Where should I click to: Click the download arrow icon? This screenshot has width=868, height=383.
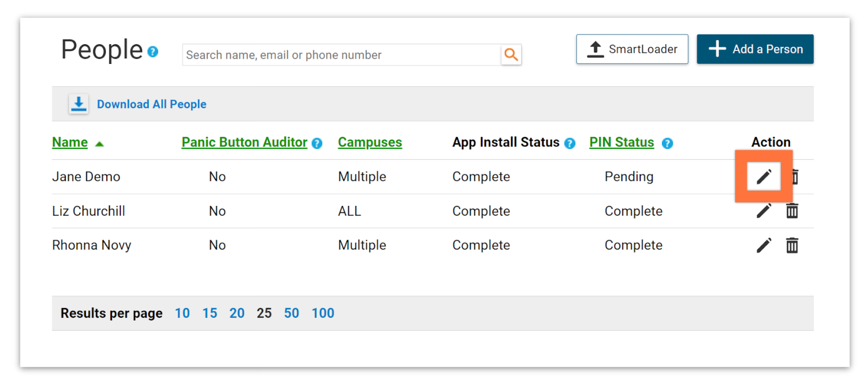pyautogui.click(x=78, y=104)
